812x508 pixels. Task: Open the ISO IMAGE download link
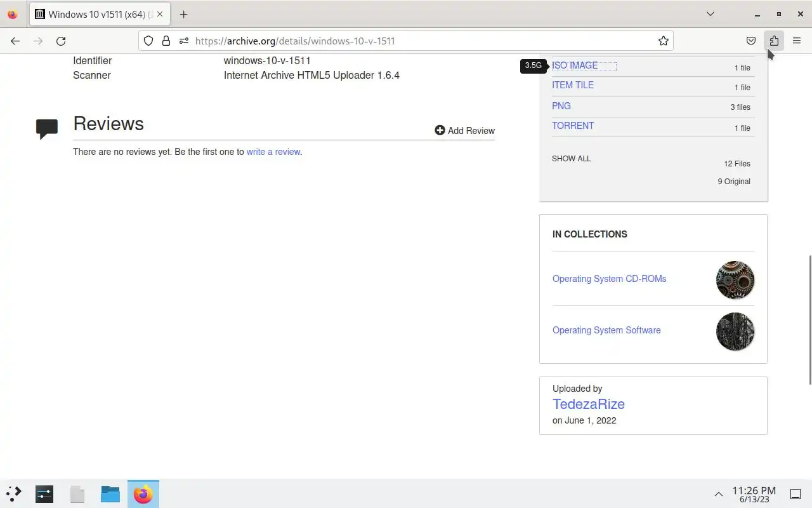coord(575,65)
